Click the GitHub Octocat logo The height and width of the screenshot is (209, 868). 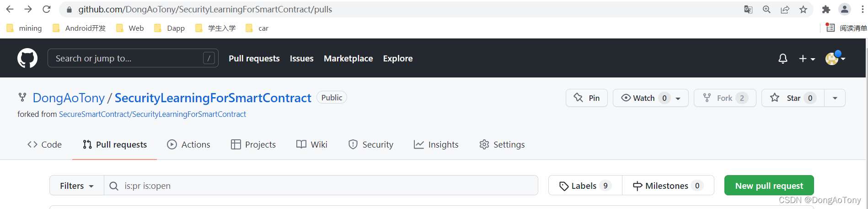pyautogui.click(x=27, y=58)
